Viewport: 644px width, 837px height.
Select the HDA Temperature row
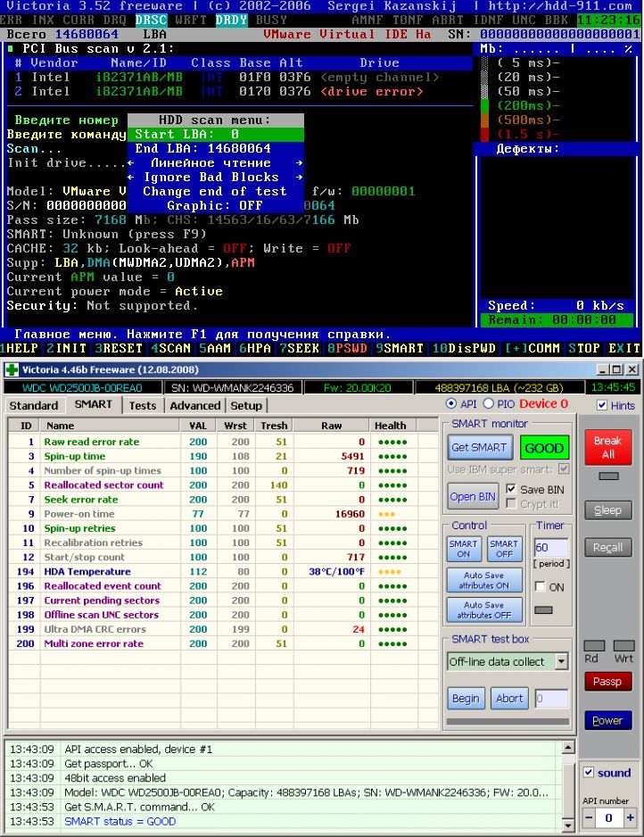pyautogui.click(x=223, y=571)
